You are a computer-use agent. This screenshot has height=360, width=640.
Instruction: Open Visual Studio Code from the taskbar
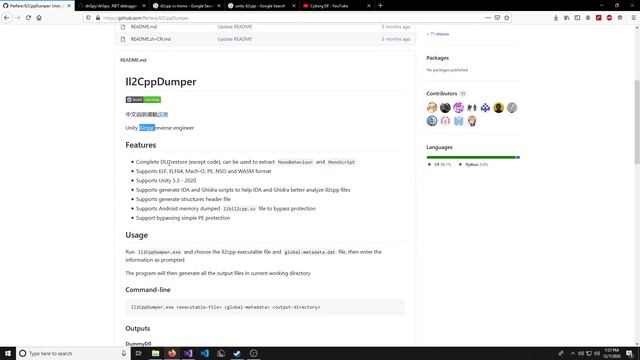(x=204, y=353)
